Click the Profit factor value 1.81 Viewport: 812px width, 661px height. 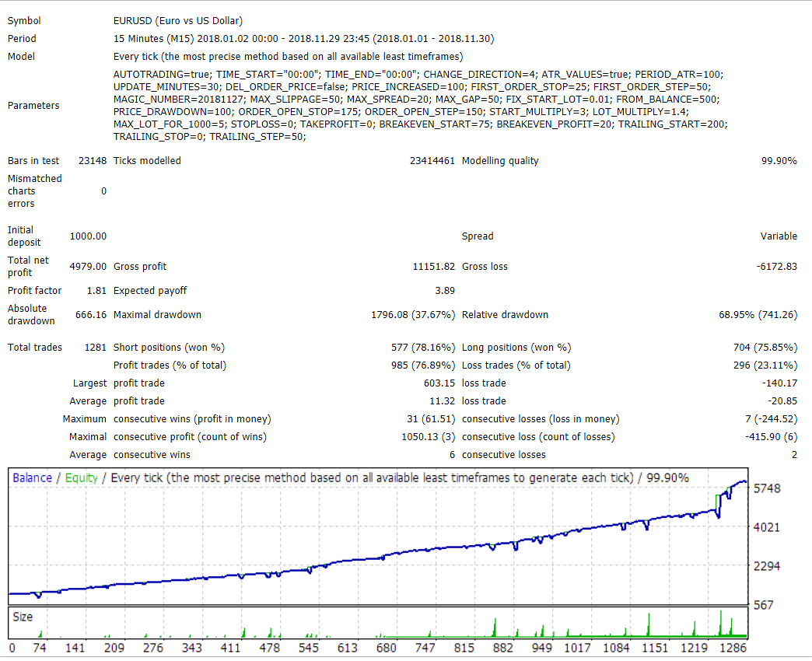97,290
